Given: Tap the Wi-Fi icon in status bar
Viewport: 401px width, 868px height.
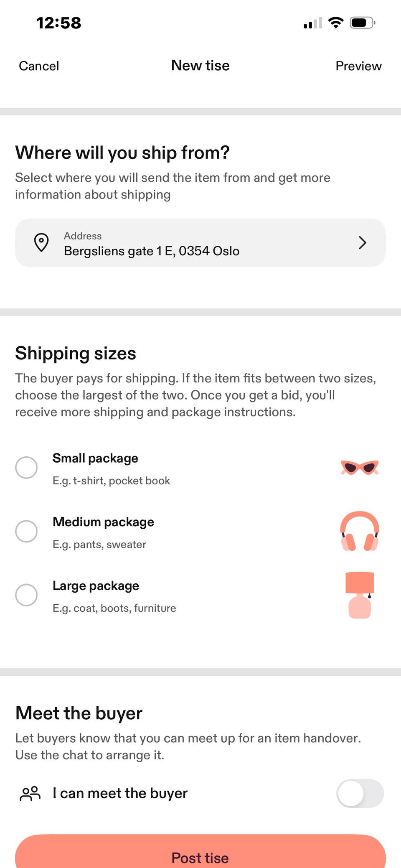Looking at the screenshot, I should (x=336, y=23).
